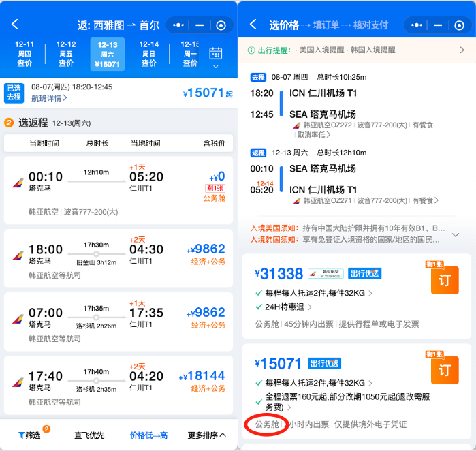
Task: Book the ¥15071 business class fare
Action: click(445, 370)
